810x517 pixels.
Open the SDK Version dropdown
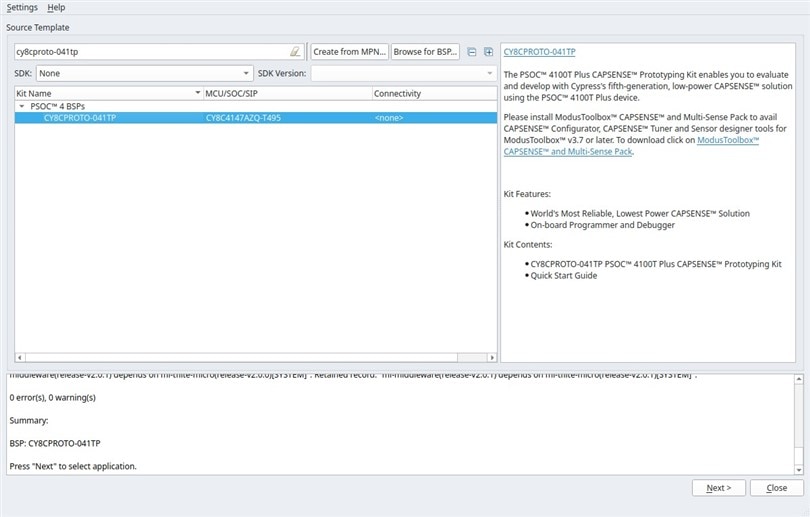[x=403, y=73]
